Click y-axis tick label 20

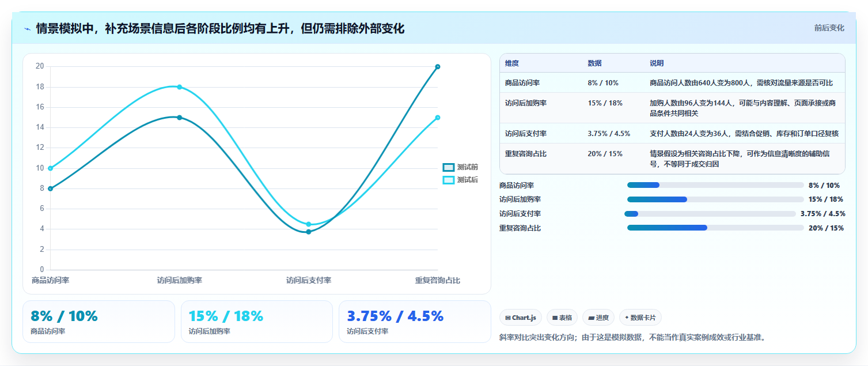(x=40, y=66)
